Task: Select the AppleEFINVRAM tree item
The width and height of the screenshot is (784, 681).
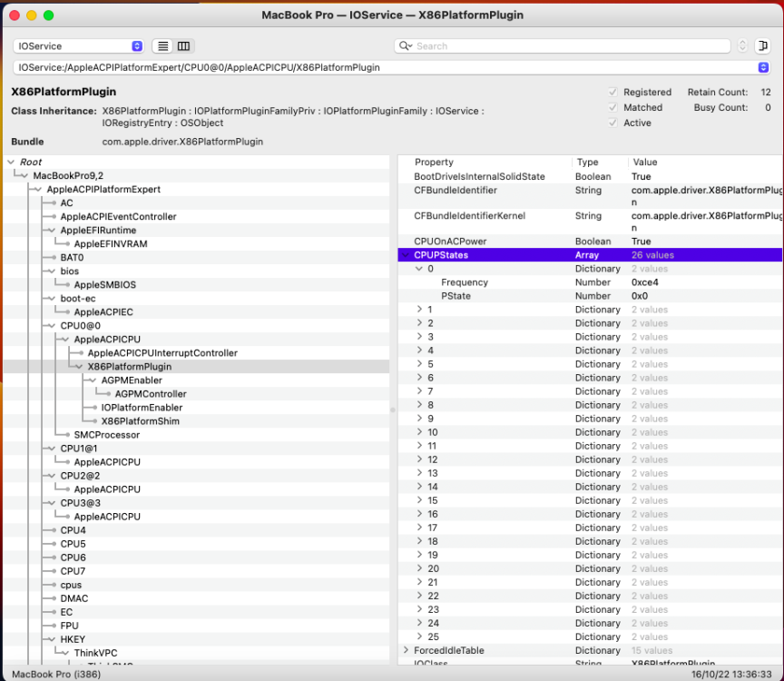Action: [111, 243]
